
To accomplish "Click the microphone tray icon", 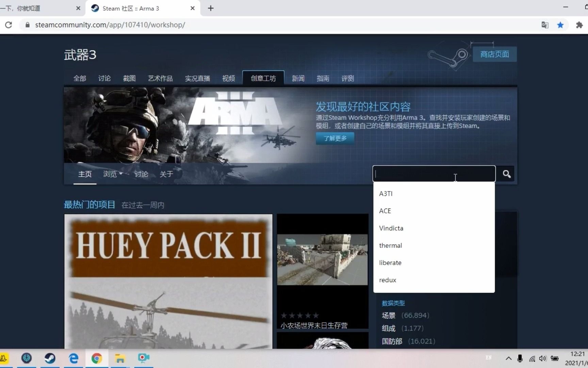I will [x=520, y=358].
